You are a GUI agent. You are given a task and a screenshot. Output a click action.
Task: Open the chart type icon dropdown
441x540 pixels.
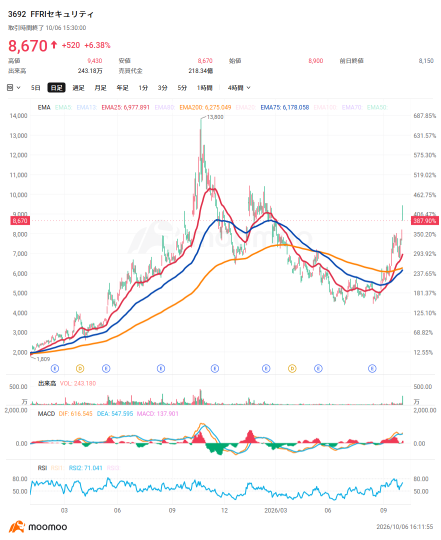coord(13,88)
